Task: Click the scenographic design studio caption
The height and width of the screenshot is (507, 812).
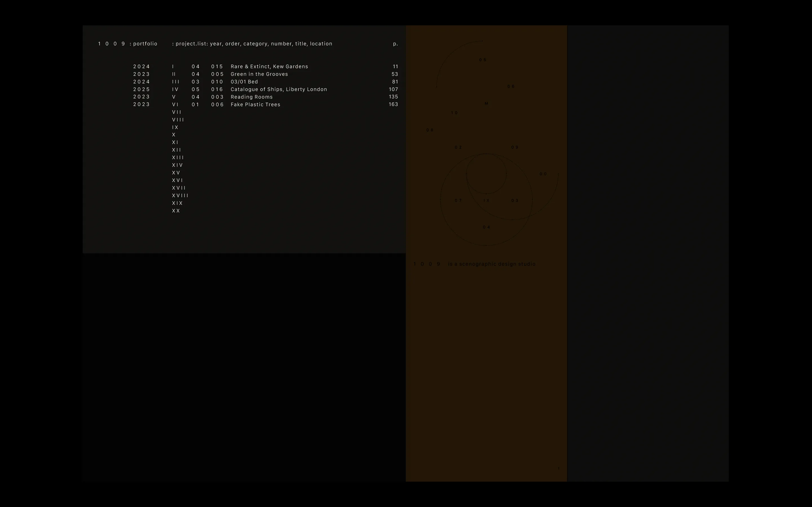Action: pos(491,264)
